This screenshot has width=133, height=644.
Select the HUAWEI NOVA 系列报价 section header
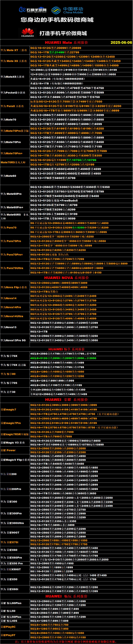pyautogui.click(x=66, y=278)
